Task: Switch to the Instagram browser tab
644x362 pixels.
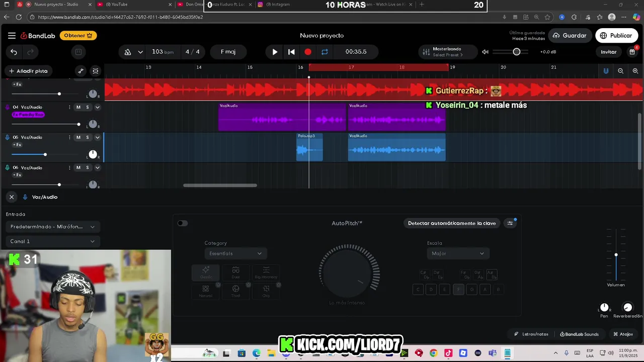Action: [x=289, y=5]
